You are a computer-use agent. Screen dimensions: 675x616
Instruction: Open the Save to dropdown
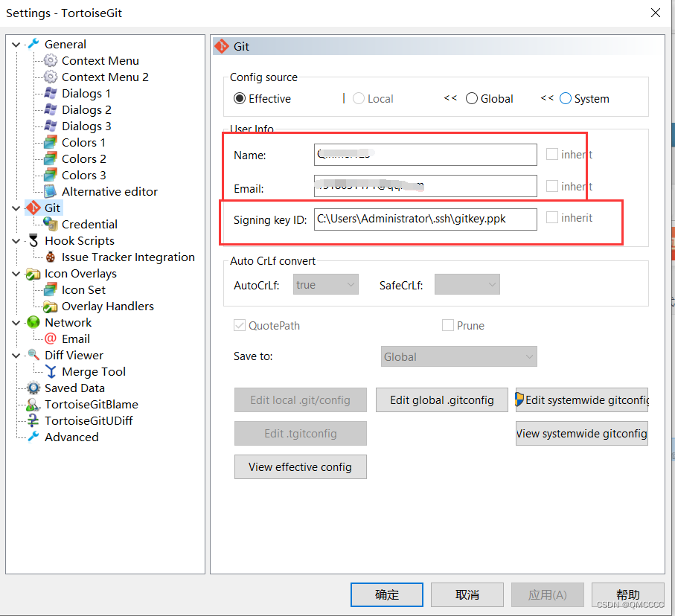[458, 356]
